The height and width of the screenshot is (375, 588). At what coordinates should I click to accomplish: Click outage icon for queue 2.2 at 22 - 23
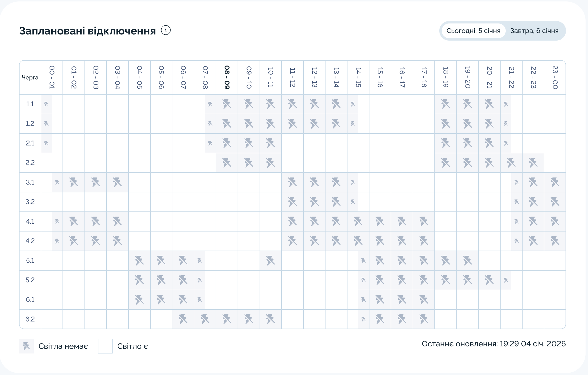pos(533,163)
